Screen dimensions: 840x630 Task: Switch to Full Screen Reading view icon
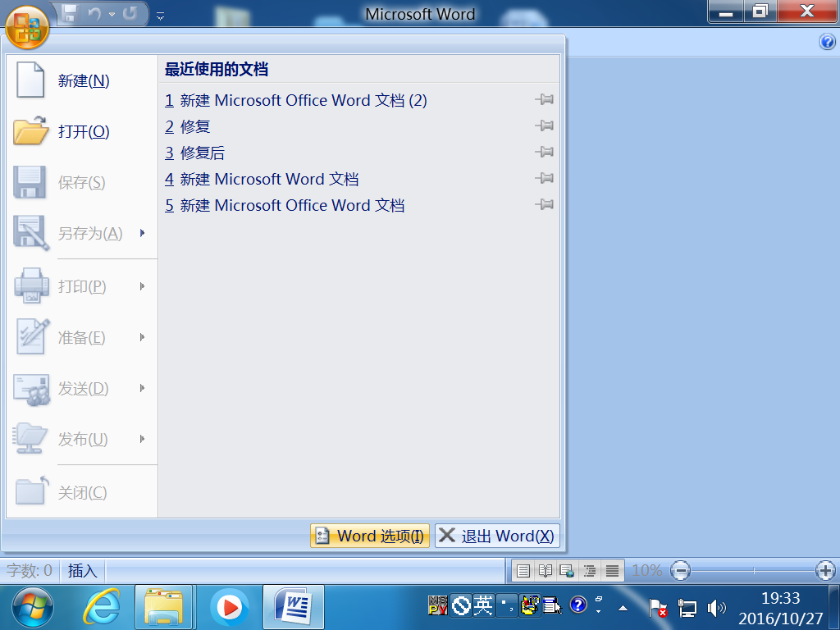[546, 571]
